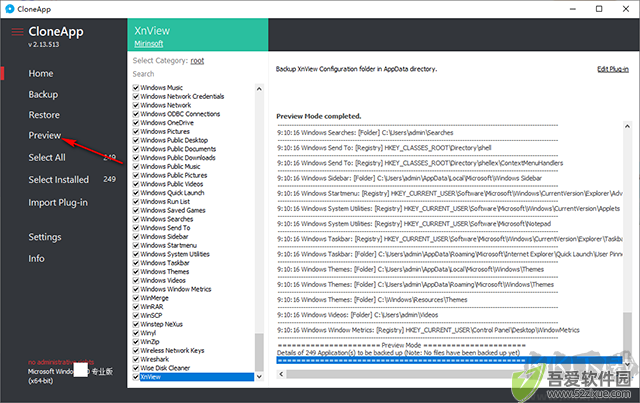Screen dimensions: 640x403
Task: Select Windows ODBC Connections entry
Action: (x=180, y=114)
